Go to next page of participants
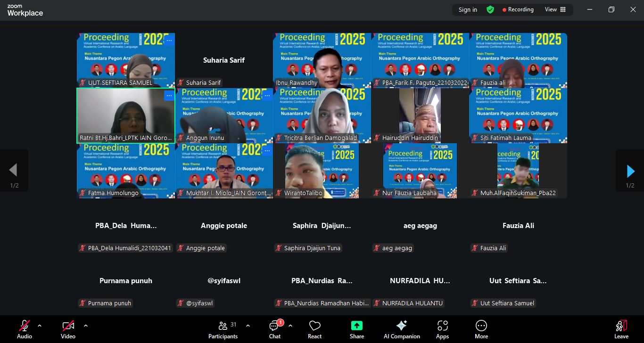 (x=630, y=171)
